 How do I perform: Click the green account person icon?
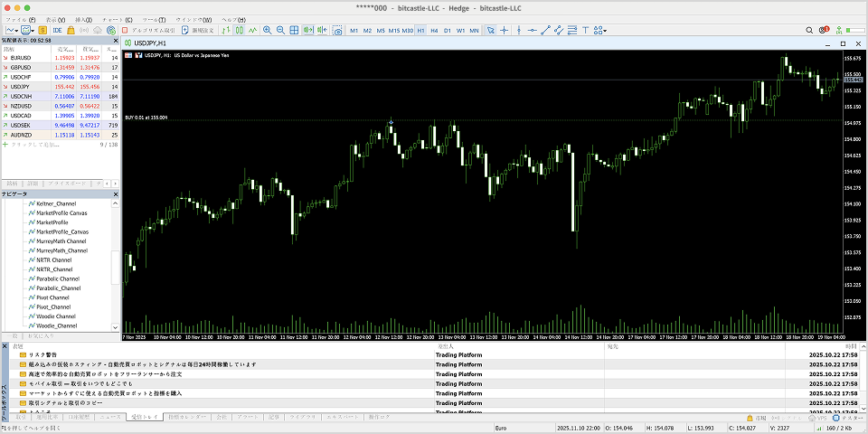point(839,31)
